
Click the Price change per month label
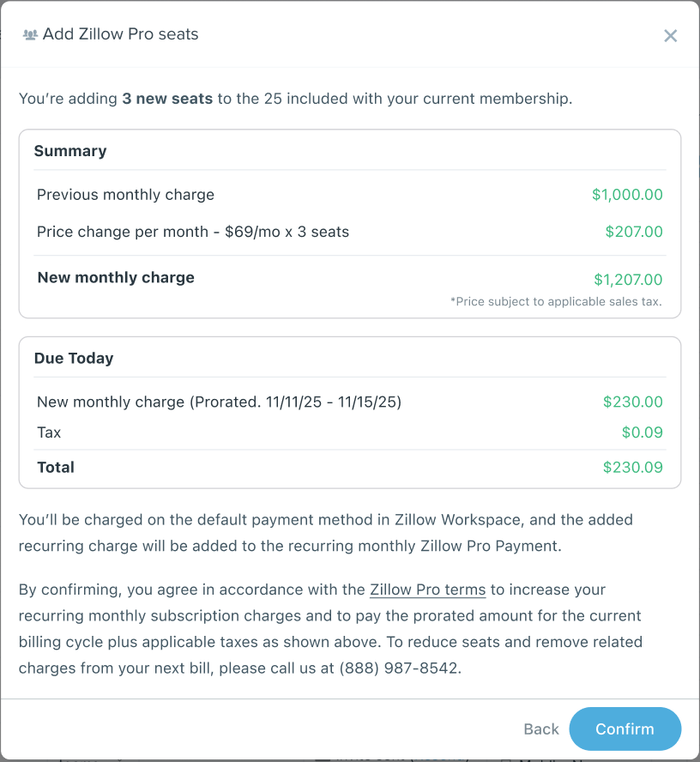point(193,232)
